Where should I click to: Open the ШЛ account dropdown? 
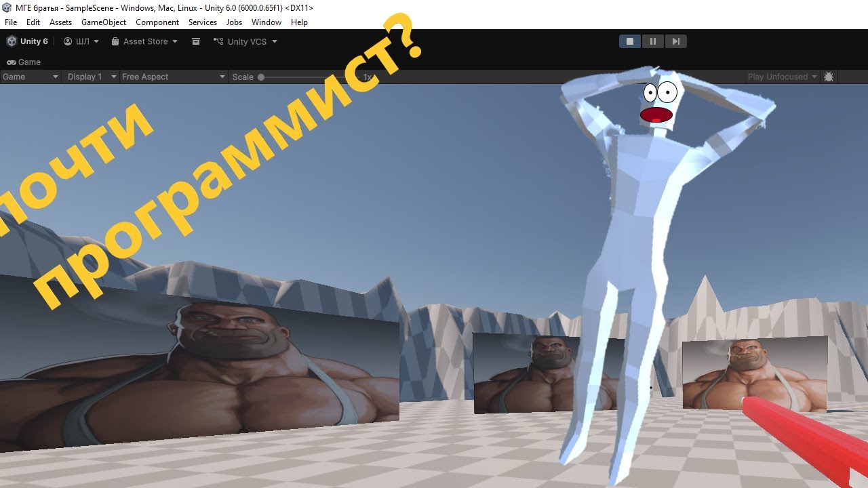point(81,41)
